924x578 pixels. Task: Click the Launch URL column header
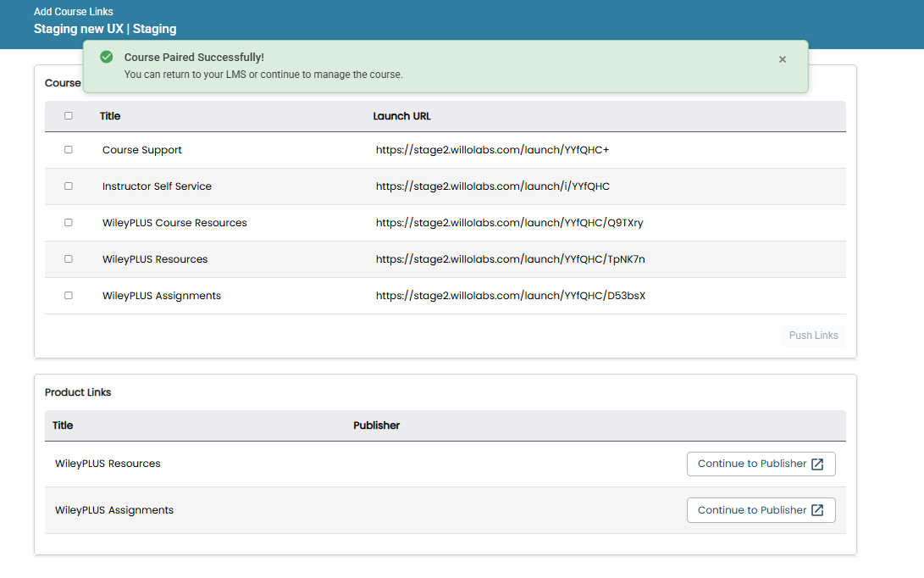point(402,116)
